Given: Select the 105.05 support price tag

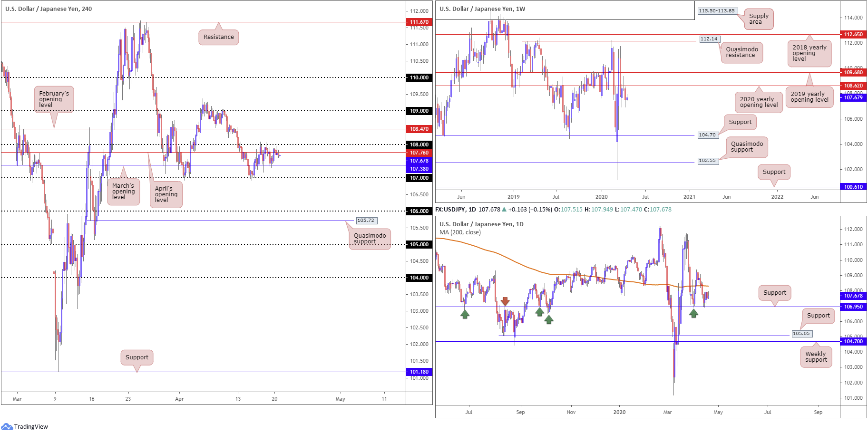Looking at the screenshot, I should pos(801,334).
